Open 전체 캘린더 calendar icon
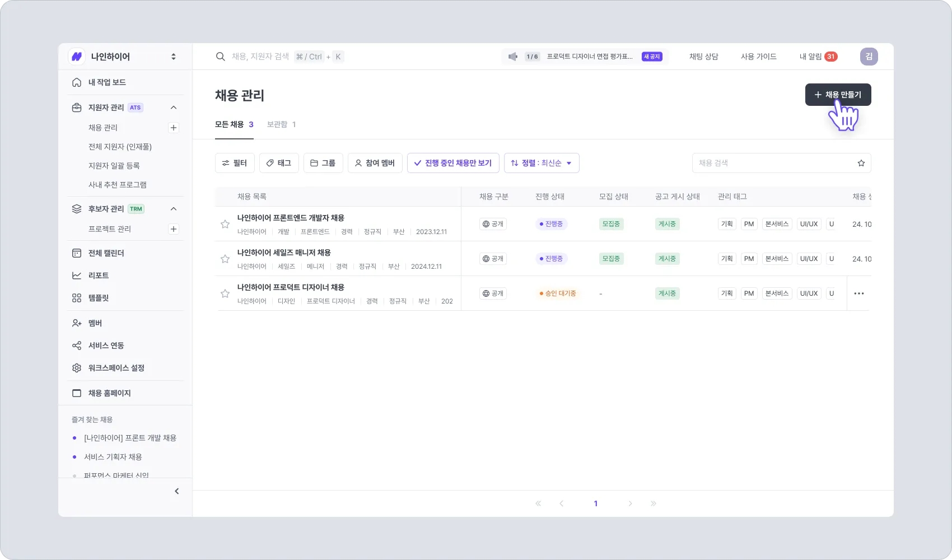Viewport: 952px width, 560px height. pyautogui.click(x=77, y=253)
